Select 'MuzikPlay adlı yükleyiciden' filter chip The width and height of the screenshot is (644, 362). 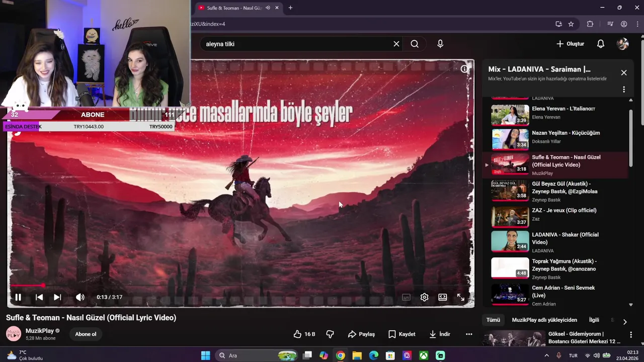coord(544,320)
